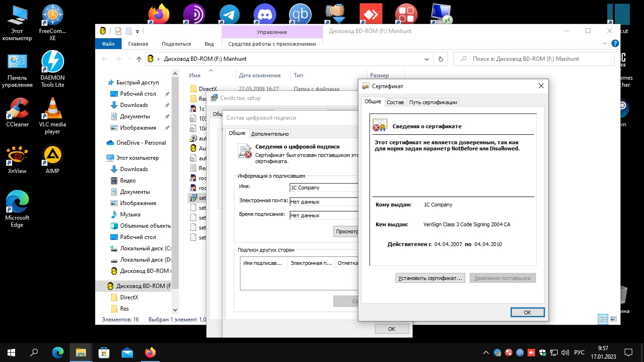Click Firefox icon in the taskbar
This screenshot has height=362, width=644.
coord(150,353)
